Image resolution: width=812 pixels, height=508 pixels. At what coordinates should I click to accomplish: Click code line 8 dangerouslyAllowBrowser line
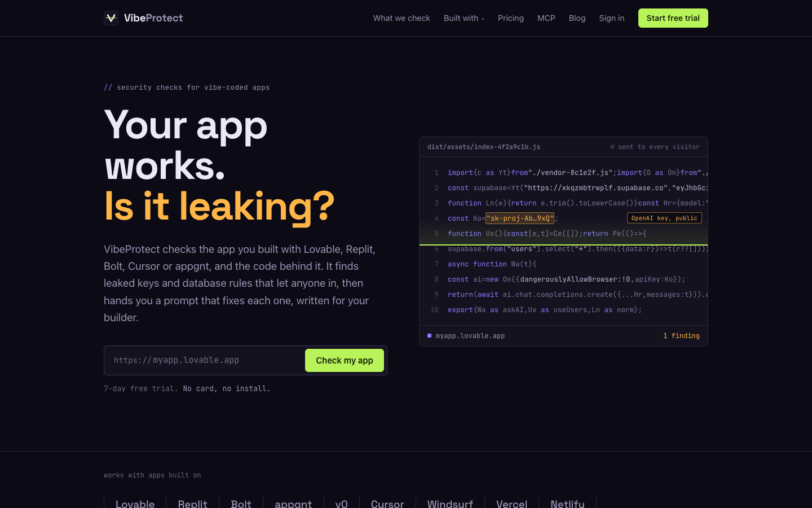tap(566, 279)
